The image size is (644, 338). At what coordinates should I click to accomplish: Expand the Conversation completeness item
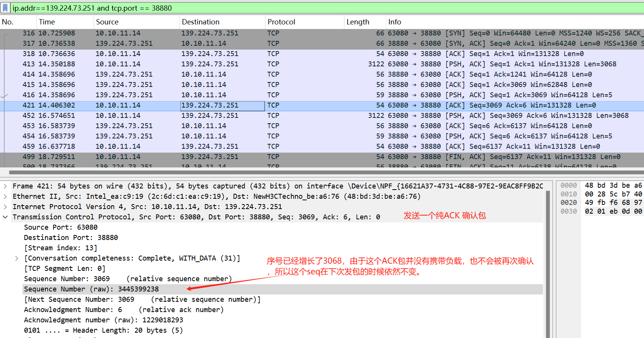click(17, 258)
